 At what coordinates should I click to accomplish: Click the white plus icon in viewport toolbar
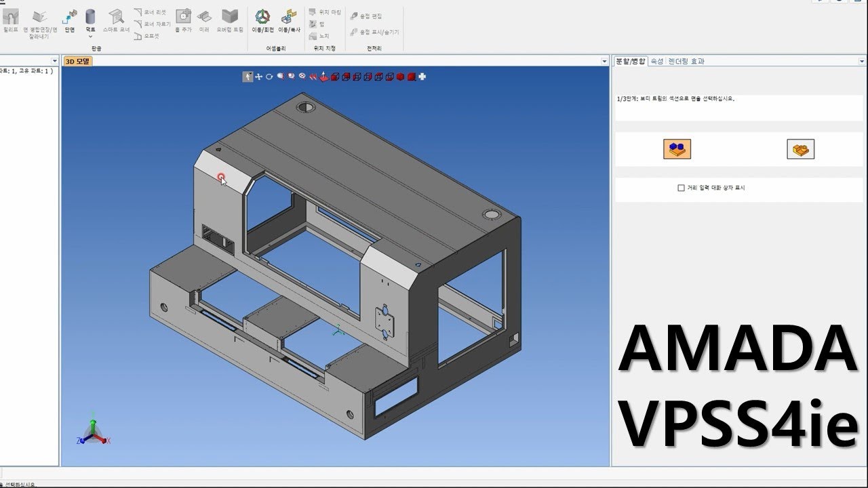[422, 77]
